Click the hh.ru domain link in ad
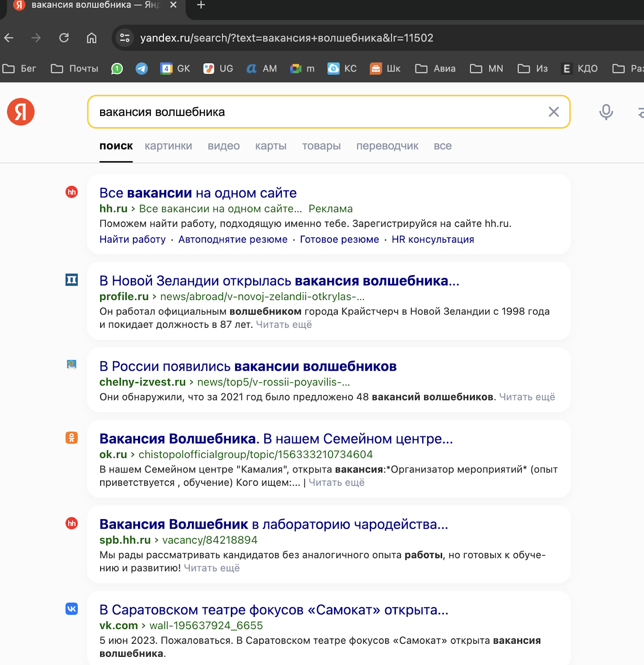This screenshot has width=644, height=665. (x=113, y=209)
